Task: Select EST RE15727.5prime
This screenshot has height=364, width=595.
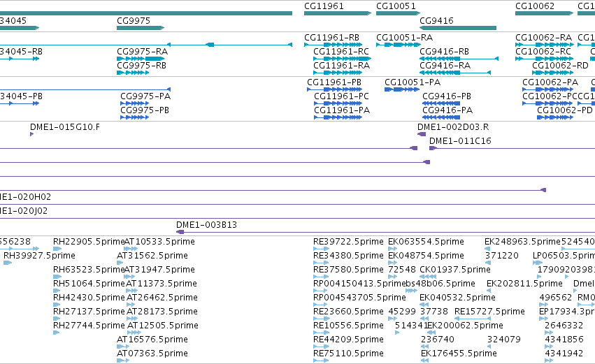Action: pyautogui.click(x=473, y=319)
